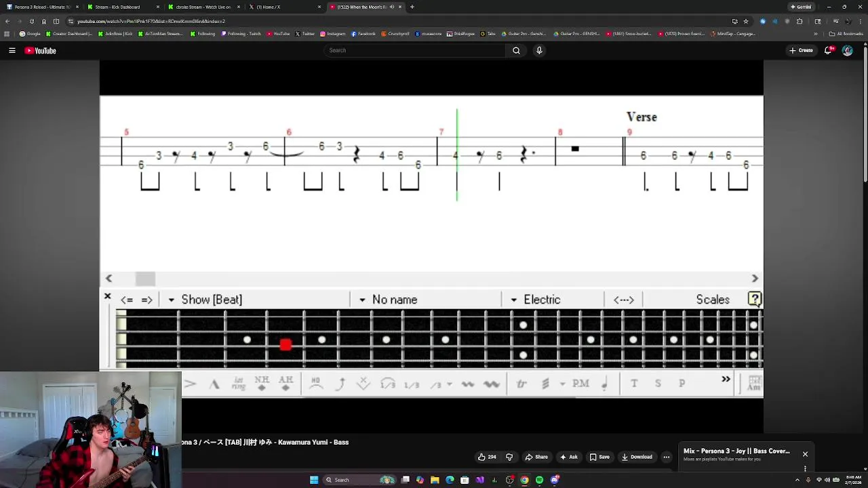Open the musescore bookmark
The image size is (868, 488).
click(x=428, y=34)
